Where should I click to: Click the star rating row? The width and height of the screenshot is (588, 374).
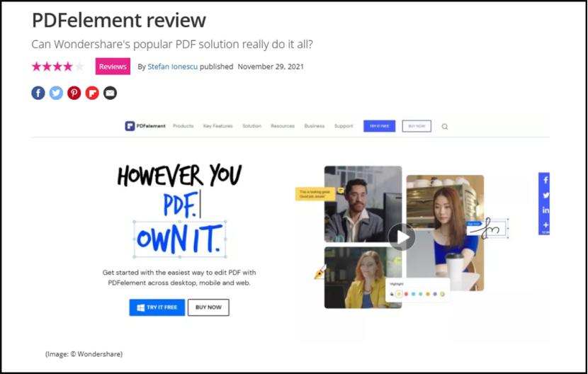click(58, 67)
